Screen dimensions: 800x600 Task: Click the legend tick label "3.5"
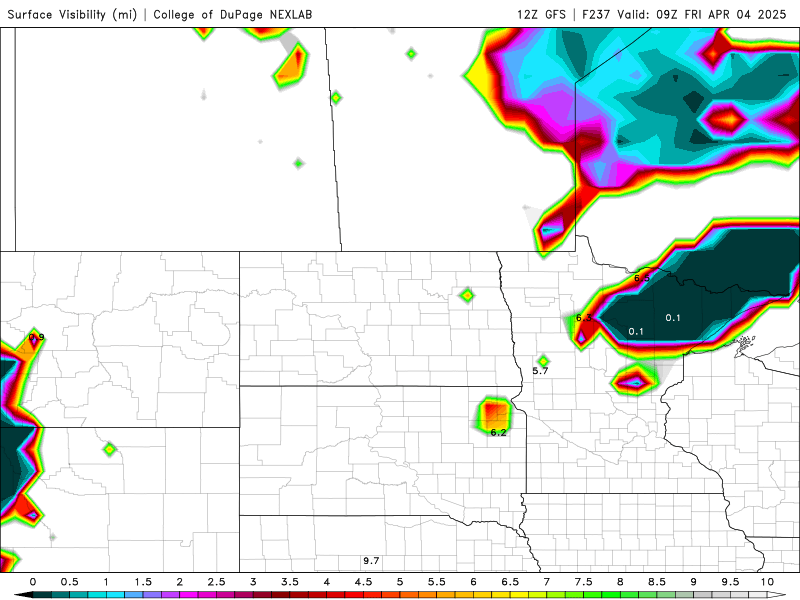(x=290, y=582)
